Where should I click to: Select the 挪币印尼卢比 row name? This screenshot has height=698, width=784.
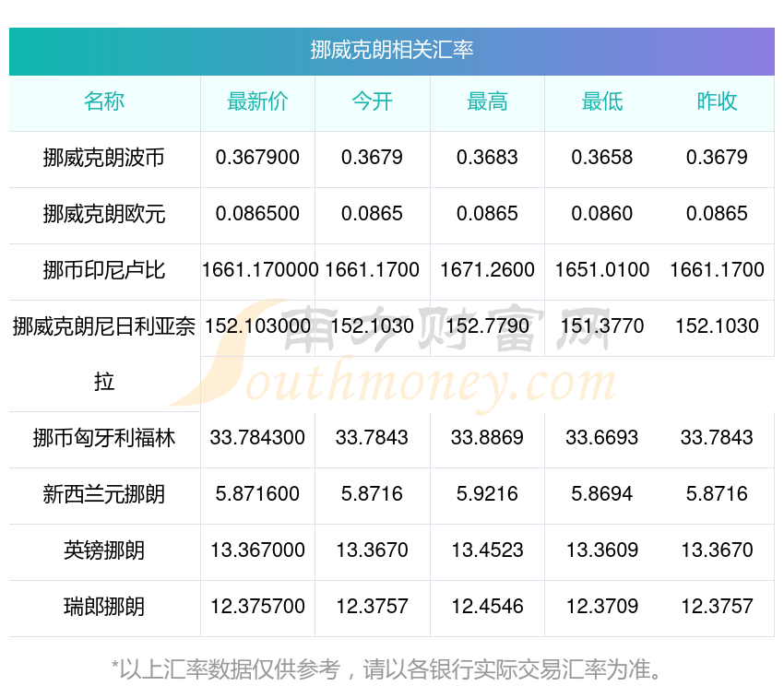(104, 270)
